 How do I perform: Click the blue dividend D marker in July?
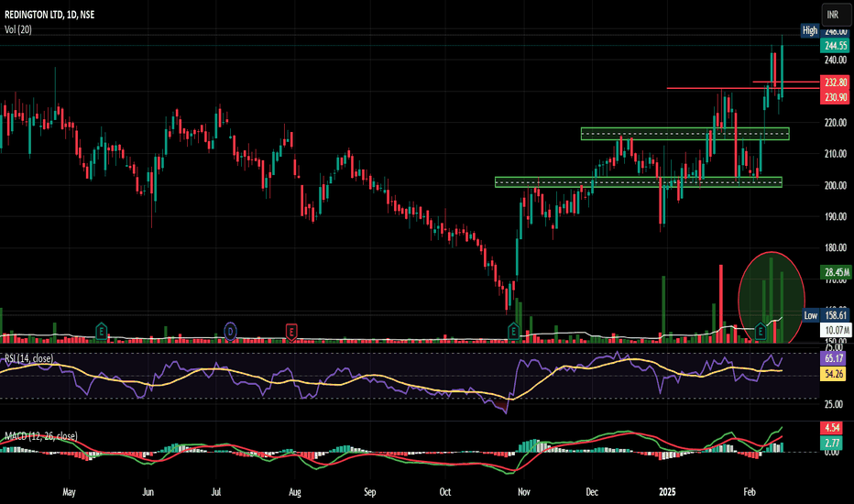pos(230,331)
